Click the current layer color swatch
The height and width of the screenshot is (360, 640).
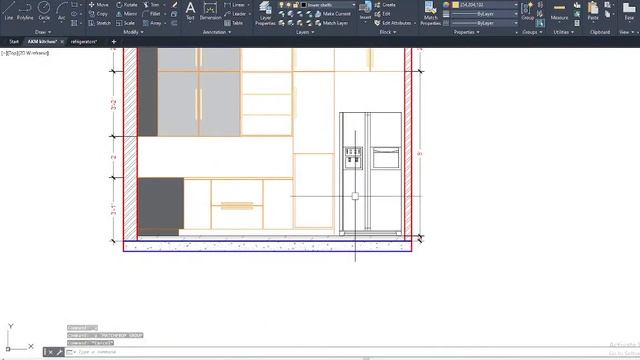coord(303,5)
